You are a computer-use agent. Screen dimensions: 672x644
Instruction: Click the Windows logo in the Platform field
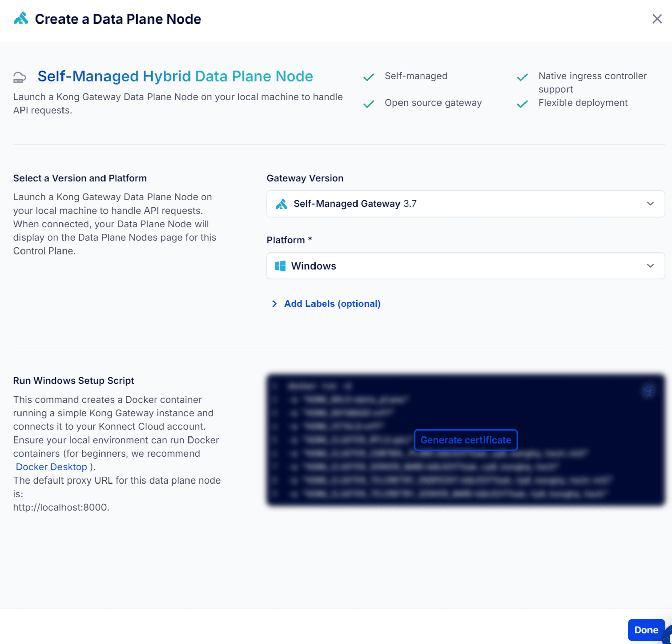280,266
